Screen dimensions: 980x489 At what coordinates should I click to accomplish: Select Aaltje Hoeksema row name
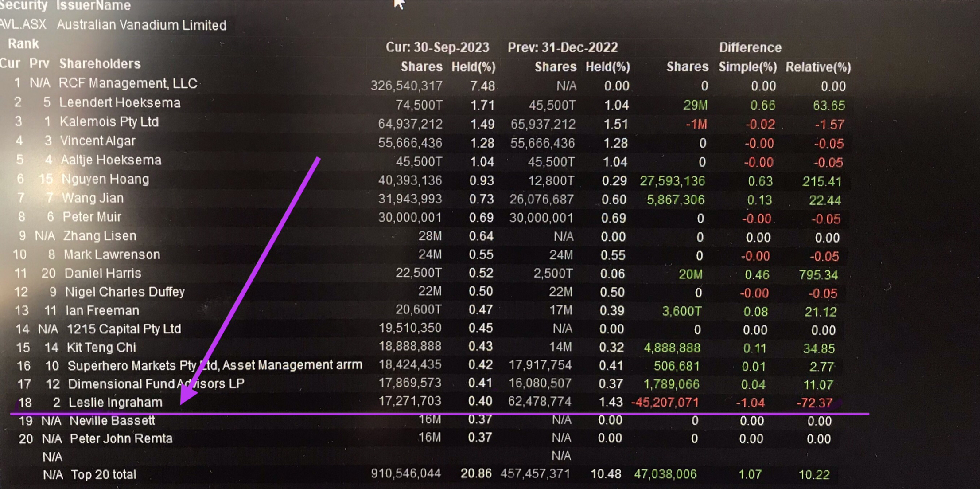(111, 160)
